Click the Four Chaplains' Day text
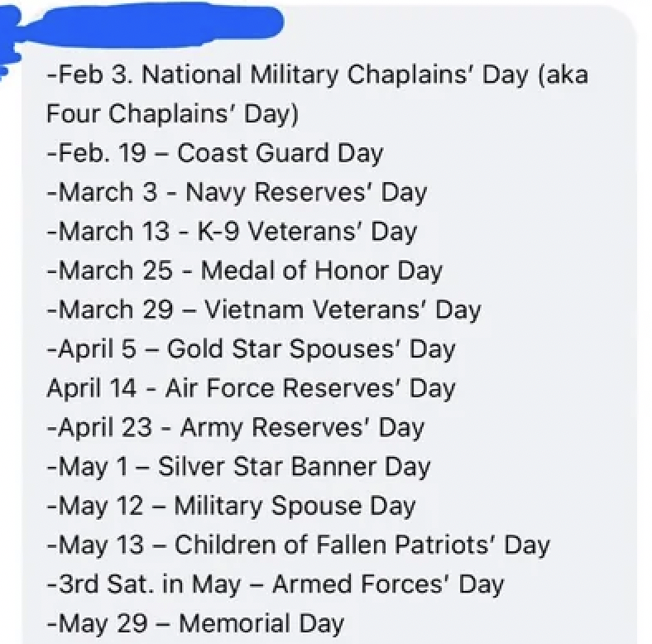 coord(173,114)
